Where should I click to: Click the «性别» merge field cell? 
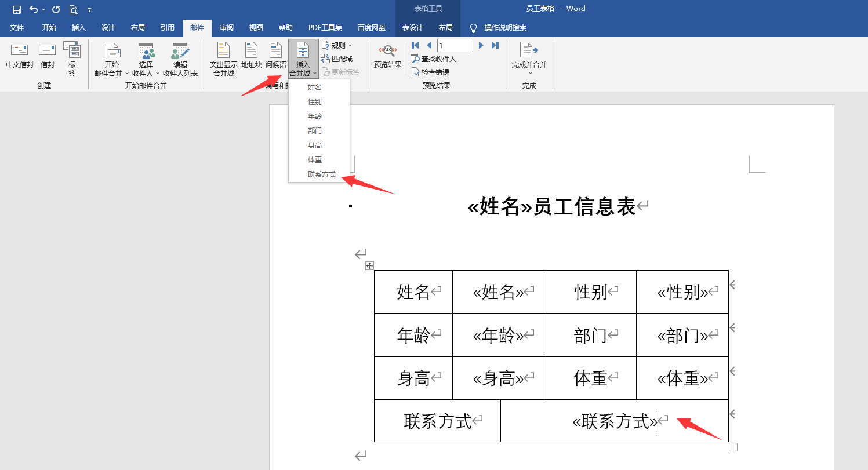(682, 292)
